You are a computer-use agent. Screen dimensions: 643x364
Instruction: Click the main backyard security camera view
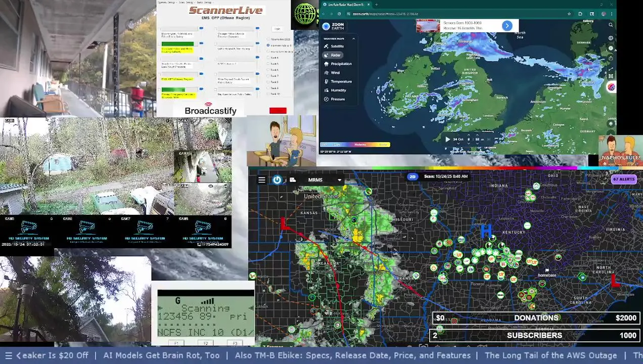click(x=87, y=167)
